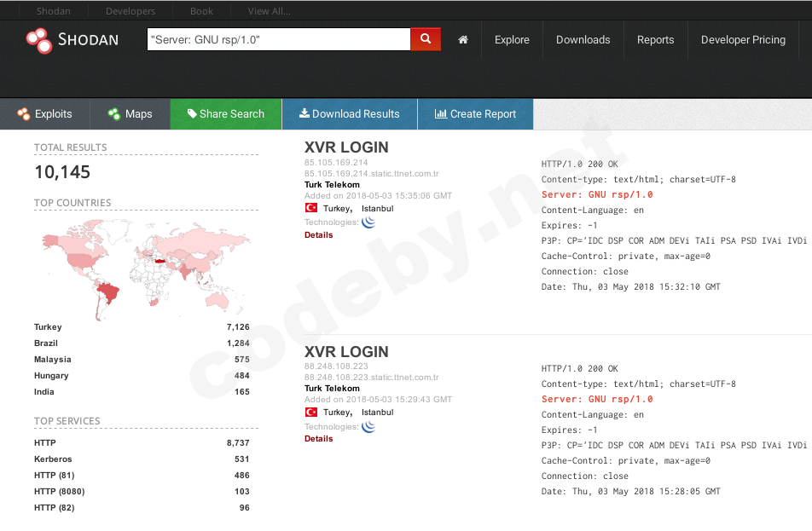Click Istanbul city in the first result
Viewport: 812px width, 531px height.
point(378,209)
